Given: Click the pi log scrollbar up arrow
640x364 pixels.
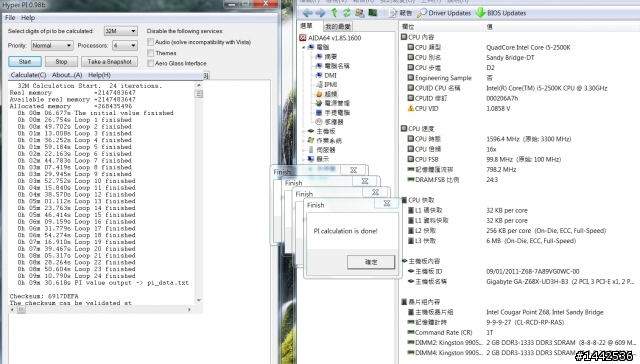Looking at the screenshot, I should [199, 85].
